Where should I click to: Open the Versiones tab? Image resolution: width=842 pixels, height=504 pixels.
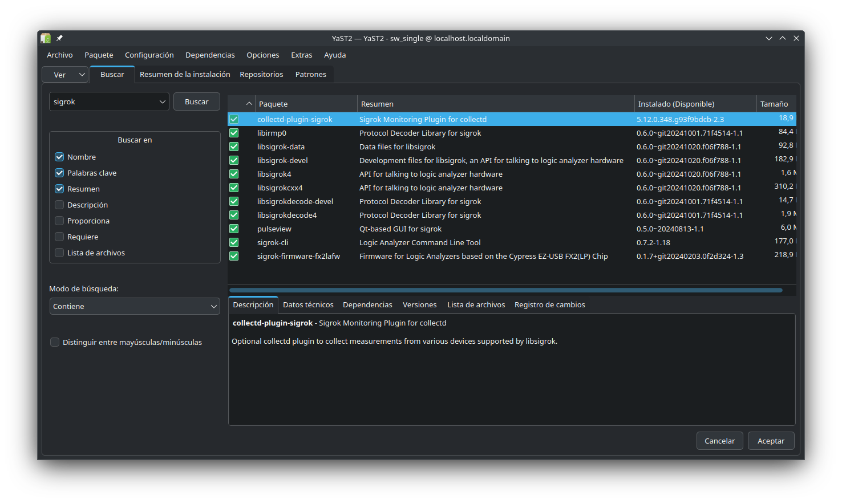(x=419, y=304)
